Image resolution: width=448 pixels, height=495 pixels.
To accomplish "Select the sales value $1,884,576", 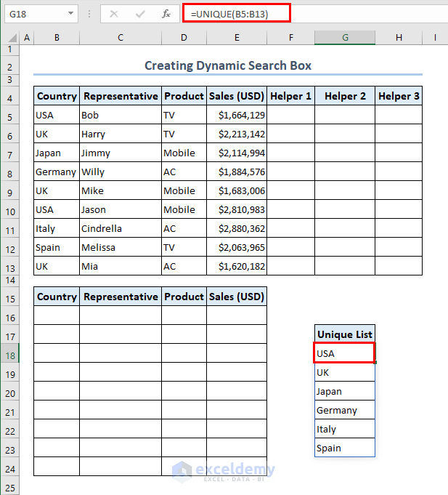I will [x=237, y=172].
